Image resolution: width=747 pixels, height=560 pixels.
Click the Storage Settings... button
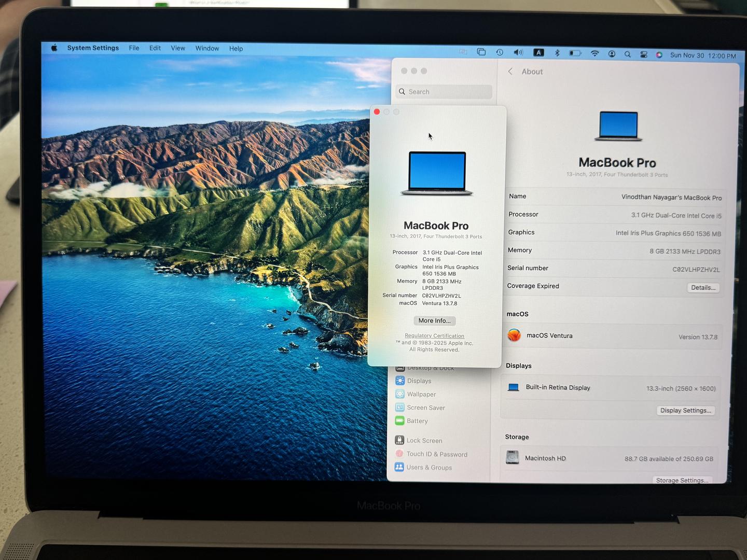(x=682, y=480)
